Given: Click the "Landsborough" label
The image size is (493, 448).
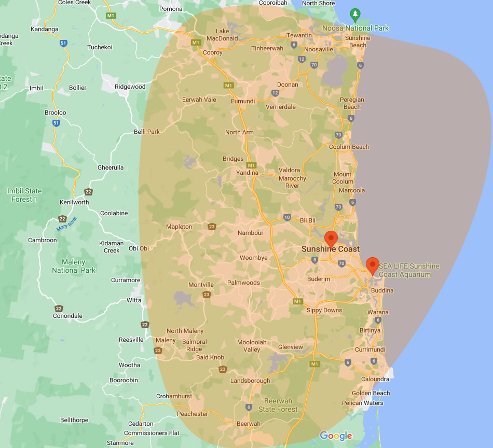Looking at the screenshot, I should [x=250, y=381].
